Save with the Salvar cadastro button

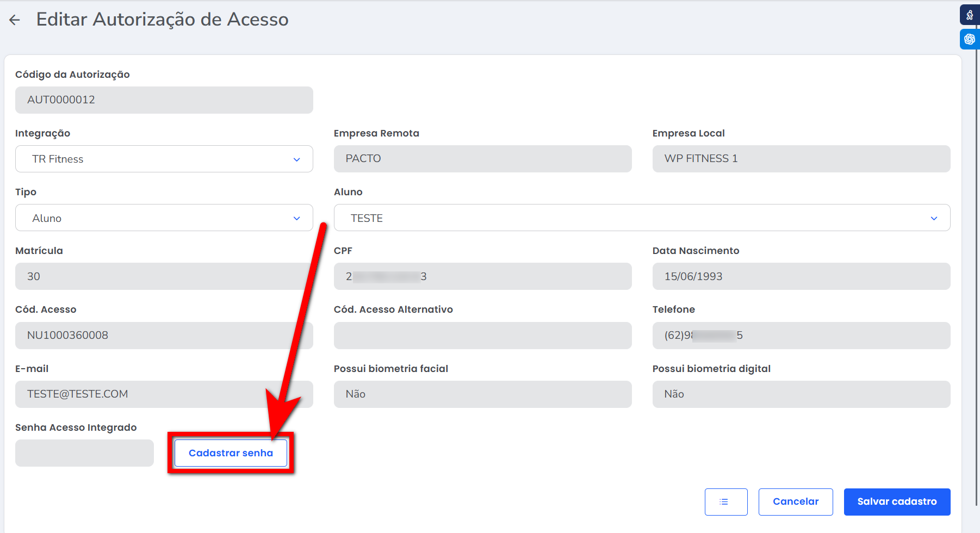click(897, 501)
